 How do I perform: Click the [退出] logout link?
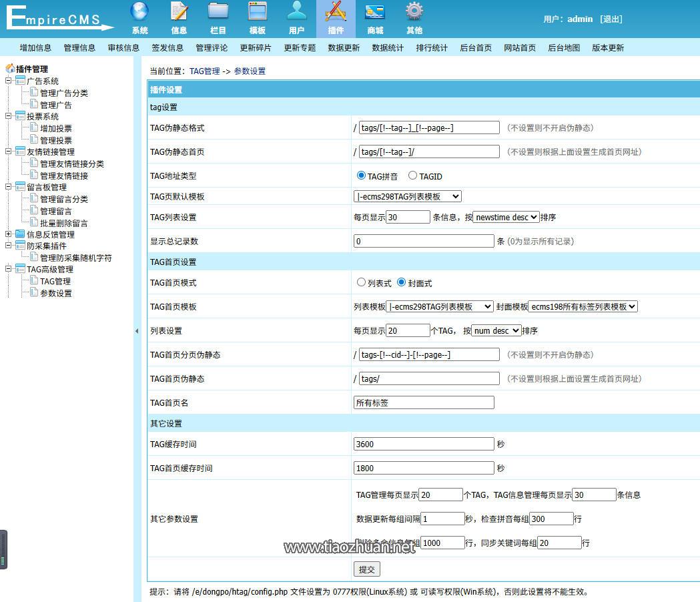pyautogui.click(x=611, y=19)
